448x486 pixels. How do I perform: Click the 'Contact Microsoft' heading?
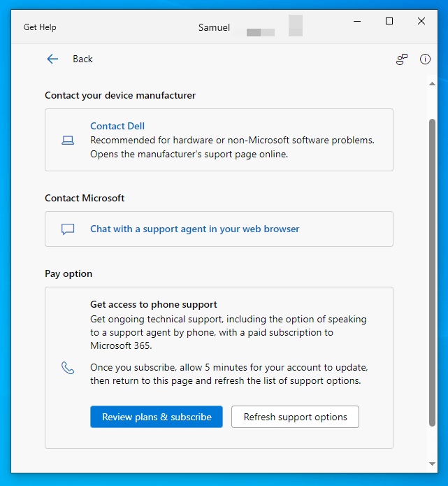point(85,198)
